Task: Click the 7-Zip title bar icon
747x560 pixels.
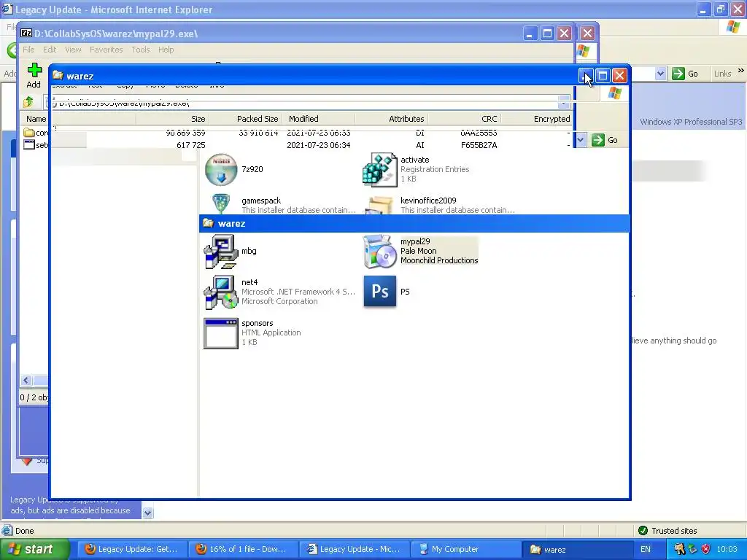Action: pyautogui.click(x=26, y=33)
